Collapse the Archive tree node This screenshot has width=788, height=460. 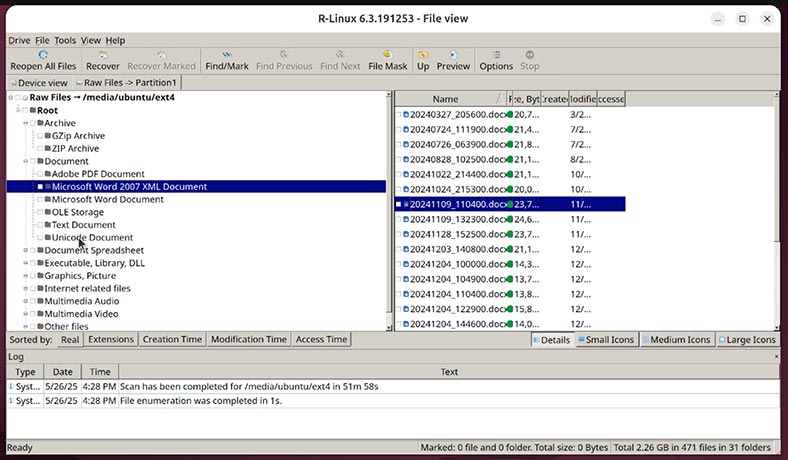(25, 123)
